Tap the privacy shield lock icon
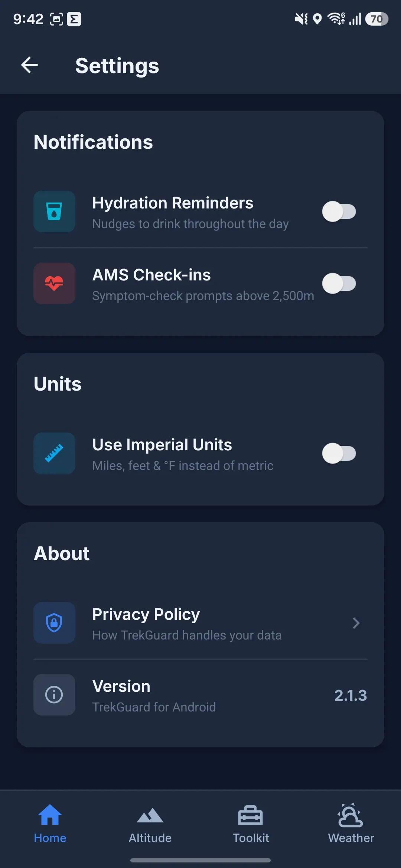Image resolution: width=401 pixels, height=868 pixels. 54,623
